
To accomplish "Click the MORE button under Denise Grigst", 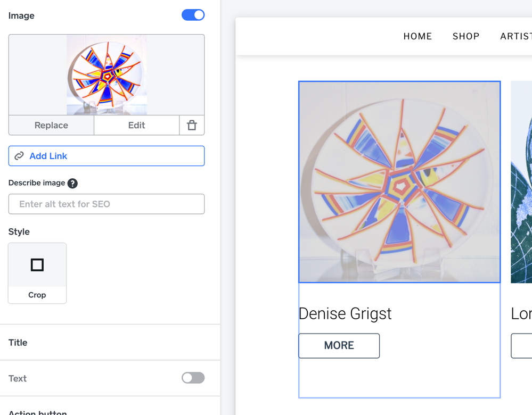I will pyautogui.click(x=339, y=345).
